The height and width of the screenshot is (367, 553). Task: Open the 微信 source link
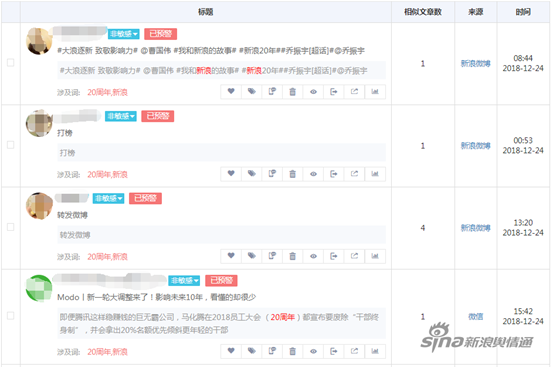475,317
